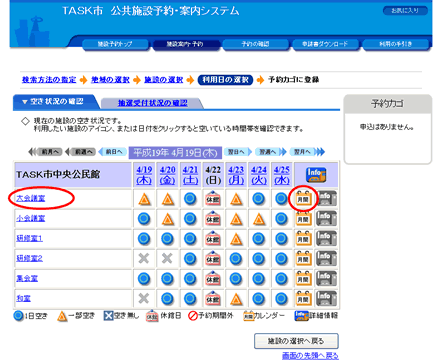Open Info icon in the table header
Viewport: 440px width, 362px height.
click(316, 175)
